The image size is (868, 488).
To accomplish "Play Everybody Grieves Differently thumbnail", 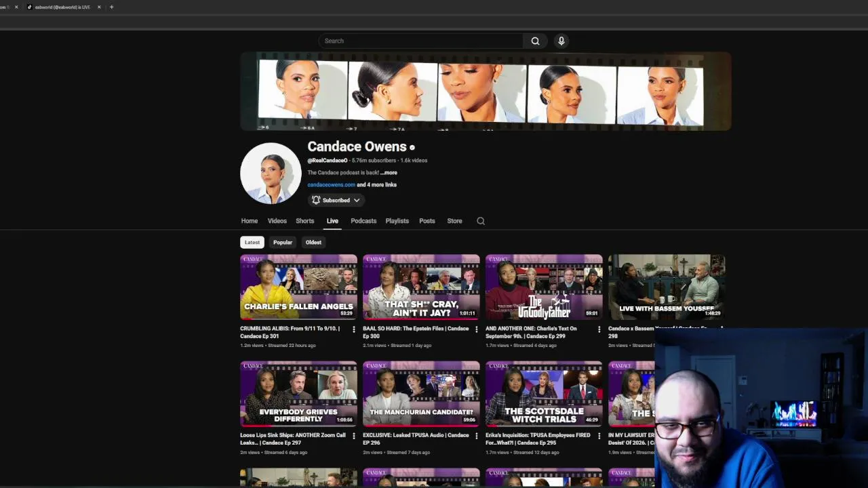I will click(298, 394).
